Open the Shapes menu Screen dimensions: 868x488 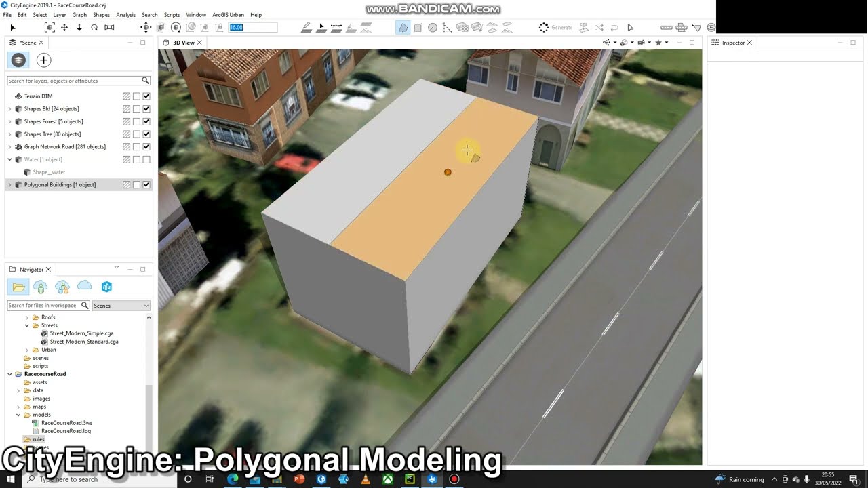pyautogui.click(x=101, y=15)
